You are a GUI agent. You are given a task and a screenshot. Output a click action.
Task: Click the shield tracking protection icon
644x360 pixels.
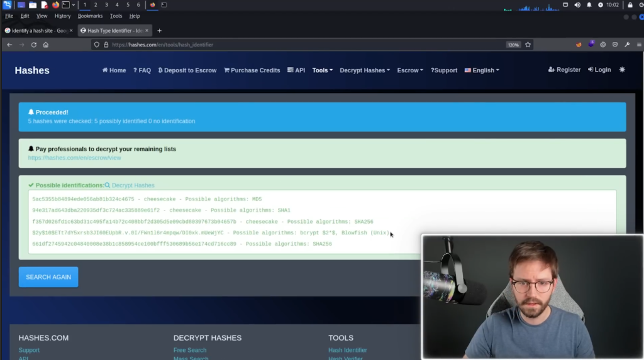point(96,45)
